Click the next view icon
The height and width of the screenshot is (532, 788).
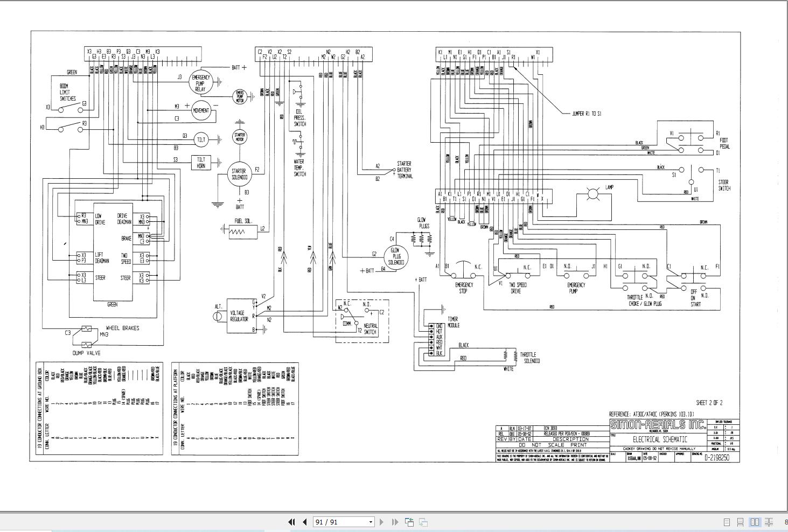coord(423,522)
